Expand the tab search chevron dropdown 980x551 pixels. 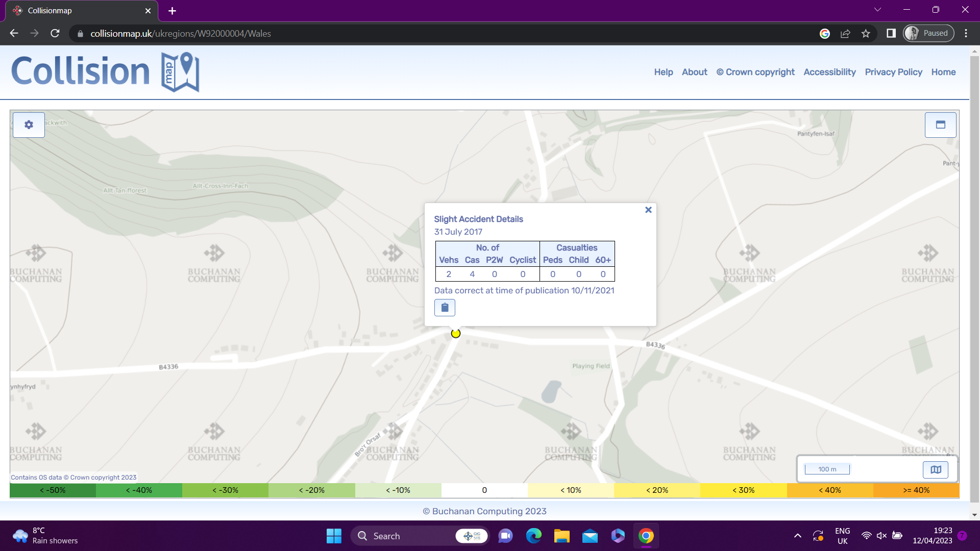(x=877, y=10)
